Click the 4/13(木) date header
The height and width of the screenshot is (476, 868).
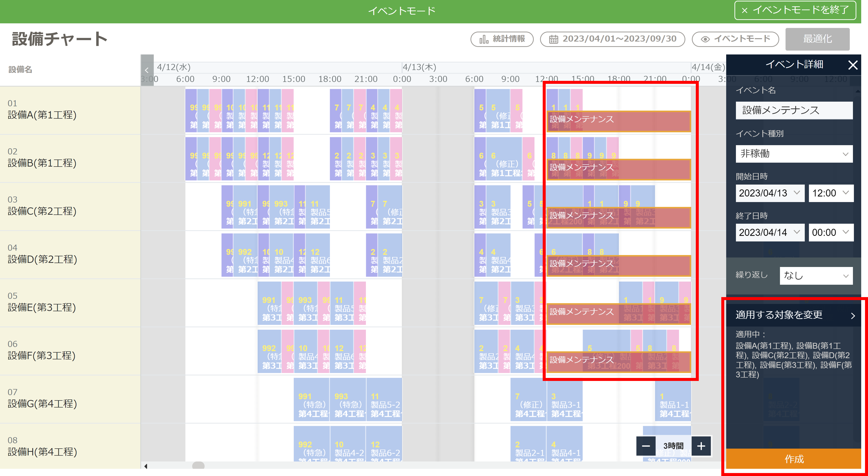click(x=420, y=67)
